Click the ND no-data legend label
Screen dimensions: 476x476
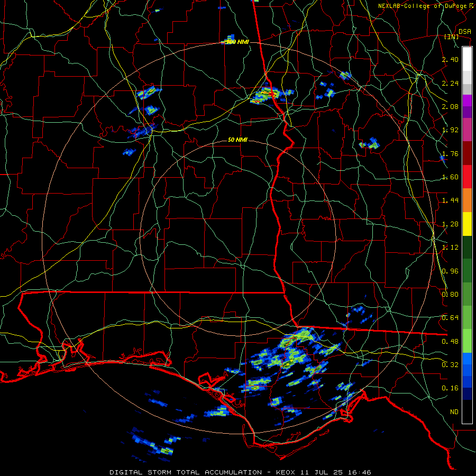coord(454,412)
